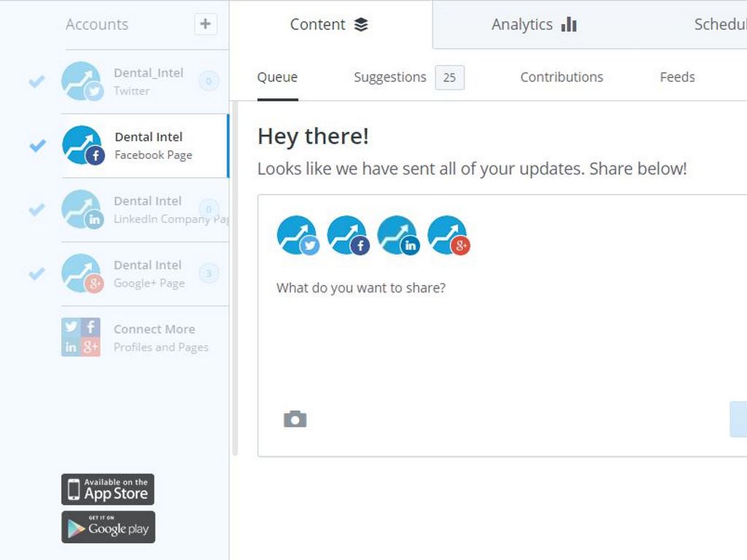The image size is (747, 560).
Task: Toggle Google+ avatar in the composer
Action: pos(448,235)
